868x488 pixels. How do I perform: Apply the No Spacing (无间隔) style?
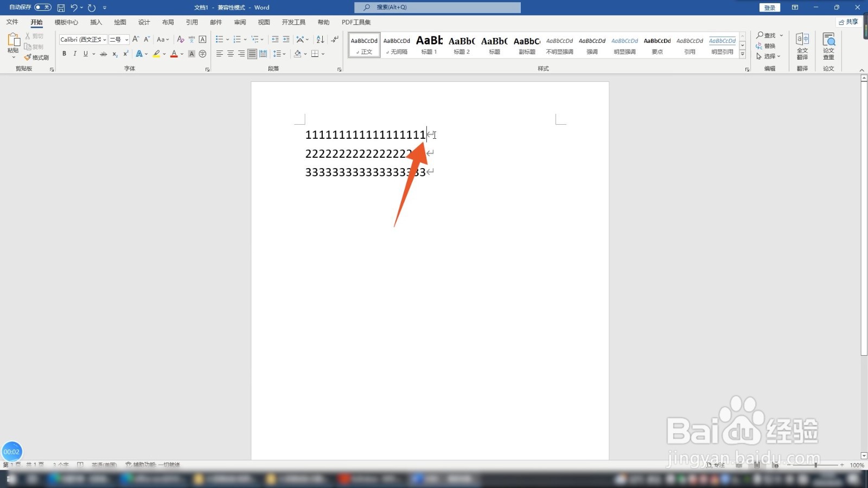point(397,44)
